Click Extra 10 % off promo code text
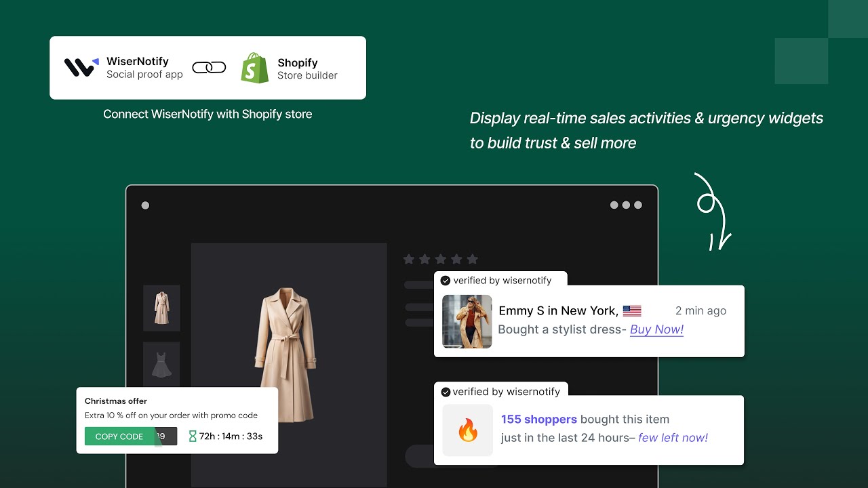 [x=171, y=415]
